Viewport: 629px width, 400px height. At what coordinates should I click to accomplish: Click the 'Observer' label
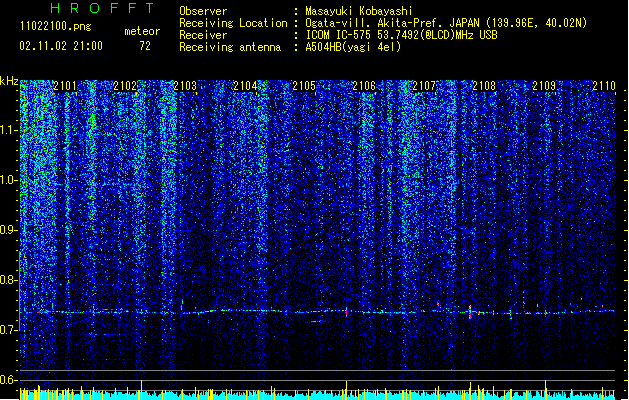click(203, 11)
